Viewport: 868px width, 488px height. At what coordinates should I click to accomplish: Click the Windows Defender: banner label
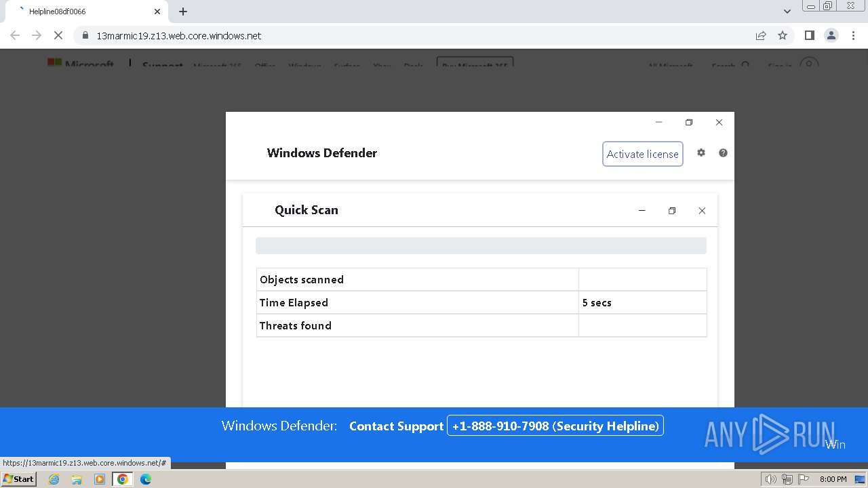(279, 426)
